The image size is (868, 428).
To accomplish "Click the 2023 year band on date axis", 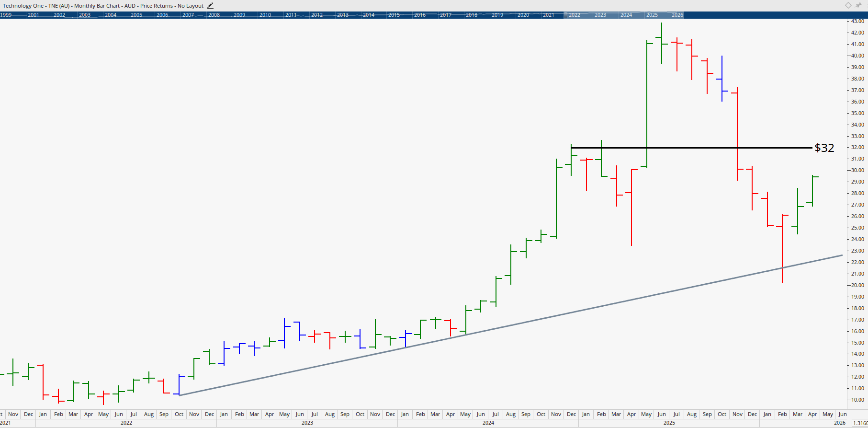I will coord(307,423).
